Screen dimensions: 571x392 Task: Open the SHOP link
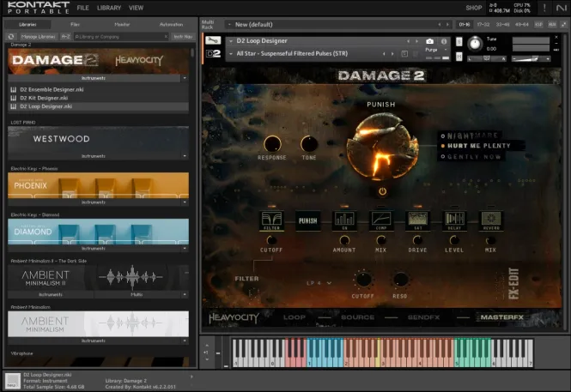[474, 8]
